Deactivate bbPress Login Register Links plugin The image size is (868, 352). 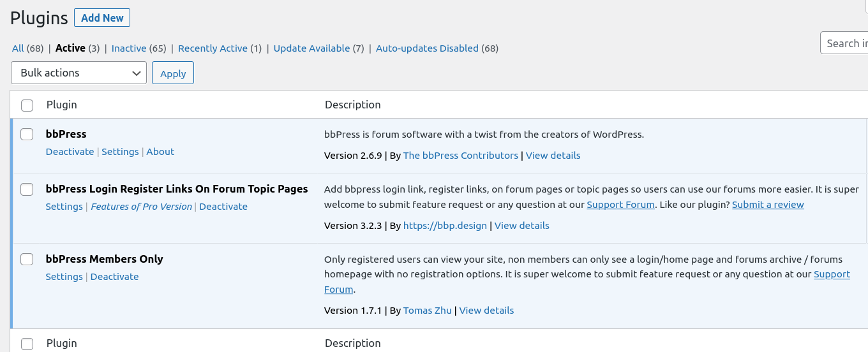(x=223, y=207)
